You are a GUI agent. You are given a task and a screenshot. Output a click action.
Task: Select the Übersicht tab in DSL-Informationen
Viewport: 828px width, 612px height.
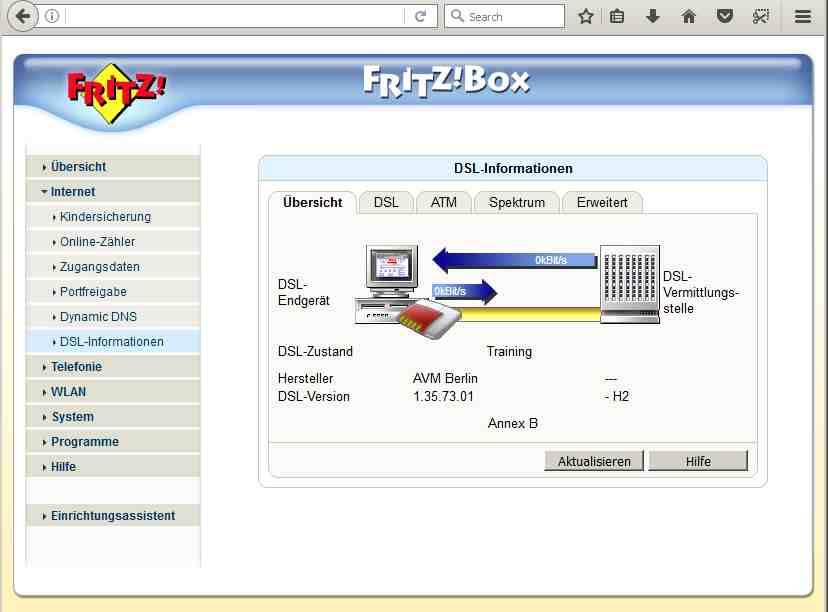click(313, 203)
